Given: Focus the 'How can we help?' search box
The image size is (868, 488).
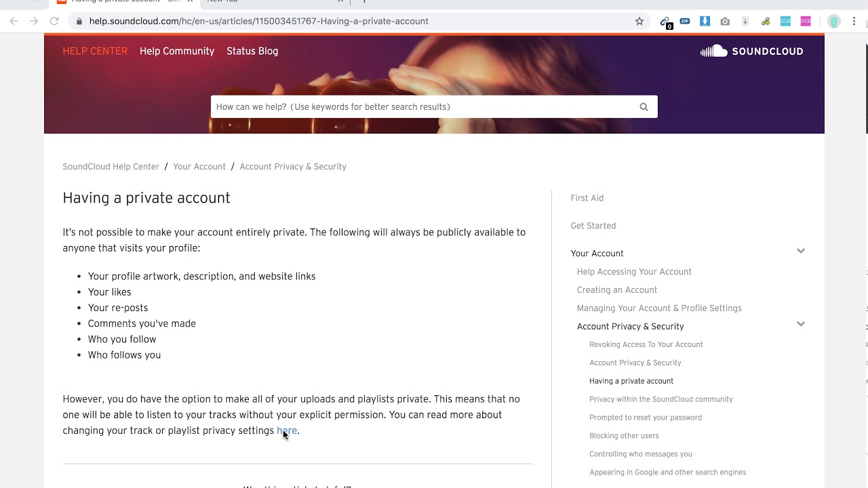Looking at the screenshot, I should tap(420, 107).
